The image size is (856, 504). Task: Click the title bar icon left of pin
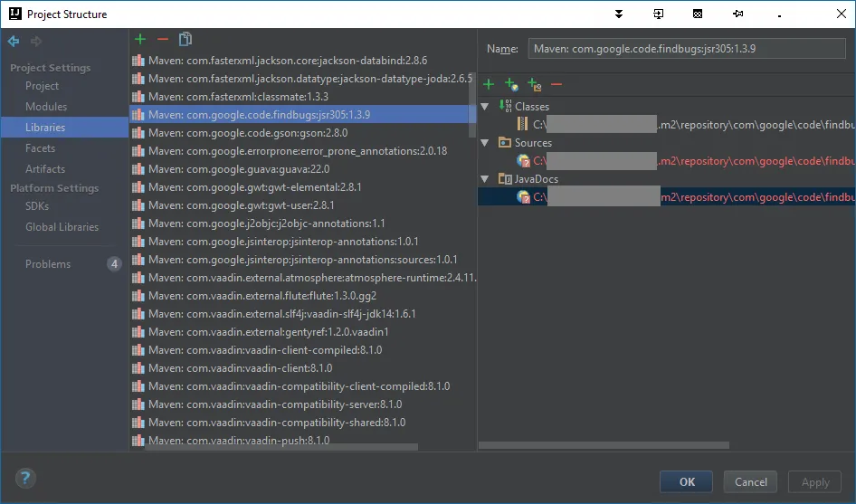tap(698, 14)
